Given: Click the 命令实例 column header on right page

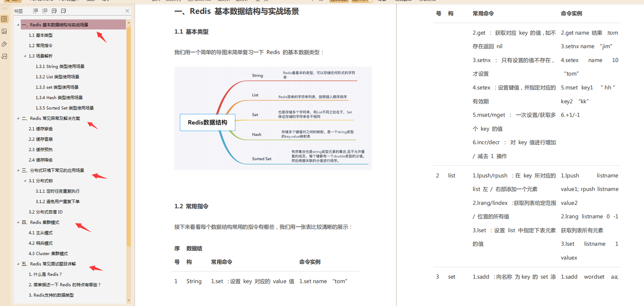Looking at the screenshot, I should (571, 14).
